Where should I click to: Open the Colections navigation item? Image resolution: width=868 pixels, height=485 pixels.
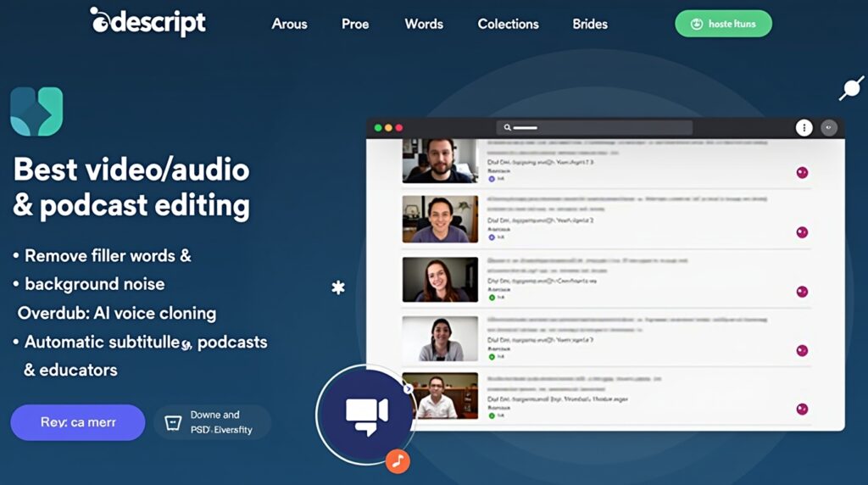point(508,24)
